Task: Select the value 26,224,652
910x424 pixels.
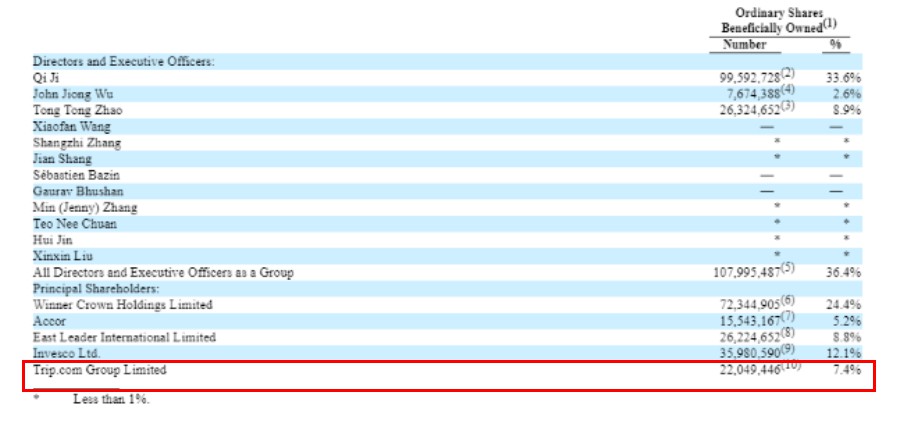Action: click(x=750, y=337)
